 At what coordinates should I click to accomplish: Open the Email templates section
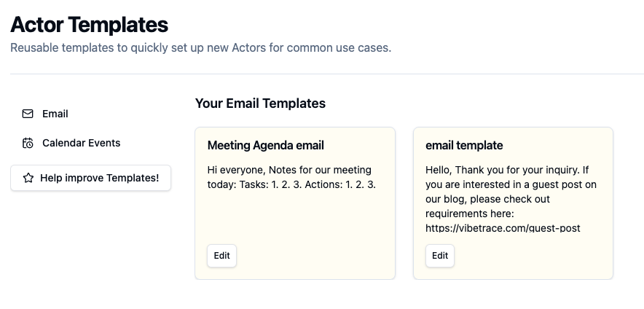tap(55, 114)
